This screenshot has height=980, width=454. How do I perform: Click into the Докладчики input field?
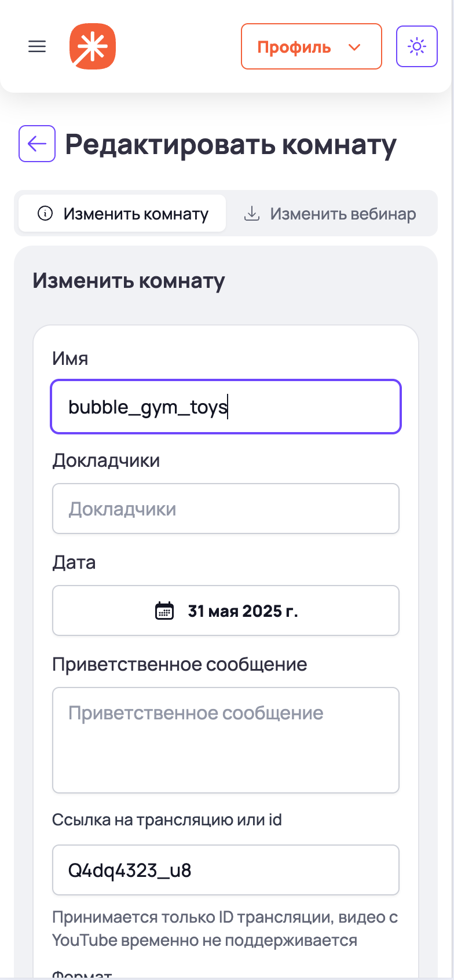tap(226, 509)
